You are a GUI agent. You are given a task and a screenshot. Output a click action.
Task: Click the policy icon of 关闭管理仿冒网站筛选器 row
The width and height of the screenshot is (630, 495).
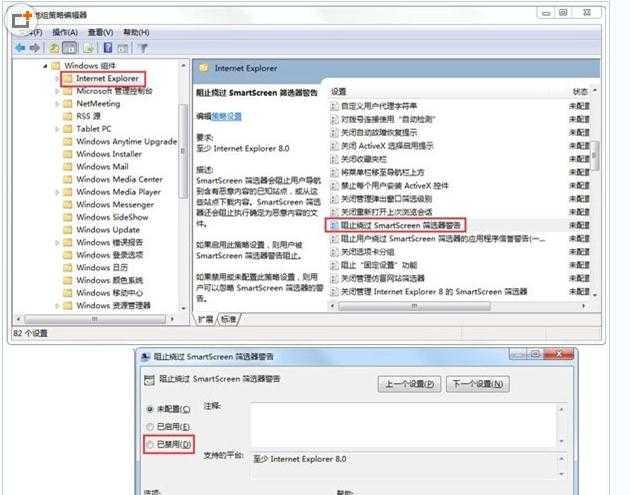click(x=334, y=278)
